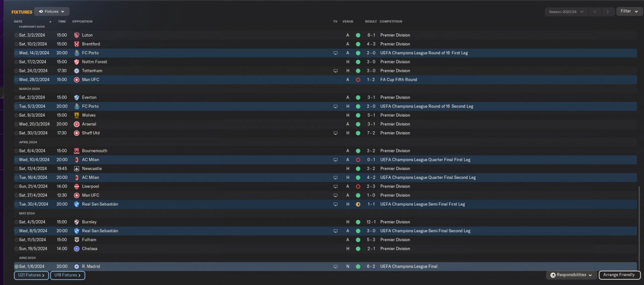Click the Arrange Friendly button
The width and height of the screenshot is (644, 285).
tap(619, 275)
